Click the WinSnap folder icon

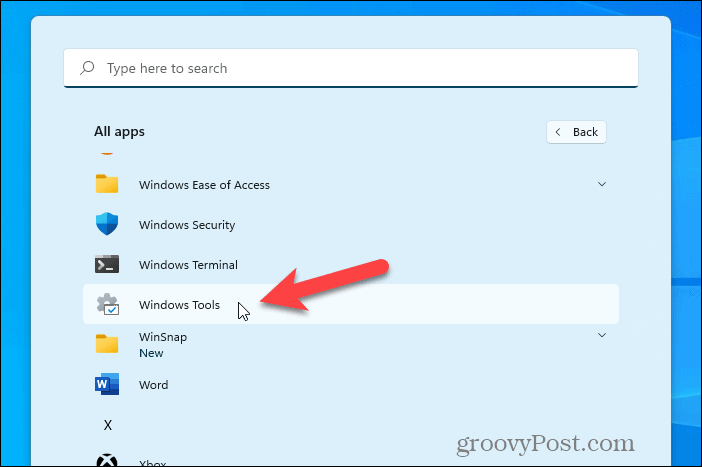107,344
